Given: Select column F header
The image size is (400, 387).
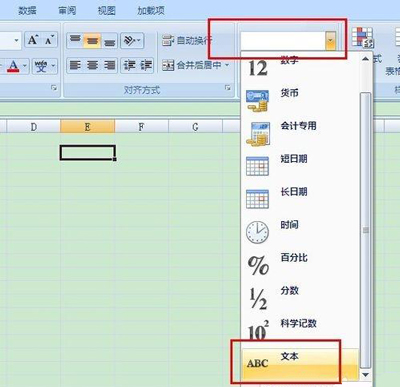Looking at the screenshot, I should click(x=141, y=127).
